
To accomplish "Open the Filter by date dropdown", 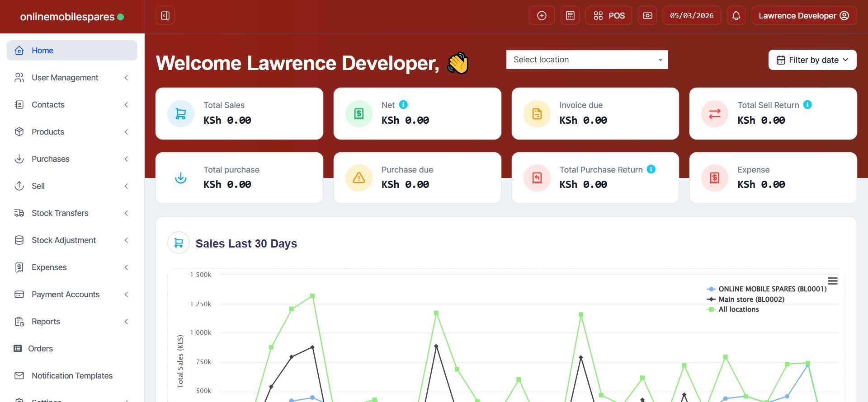I will pyautogui.click(x=812, y=60).
